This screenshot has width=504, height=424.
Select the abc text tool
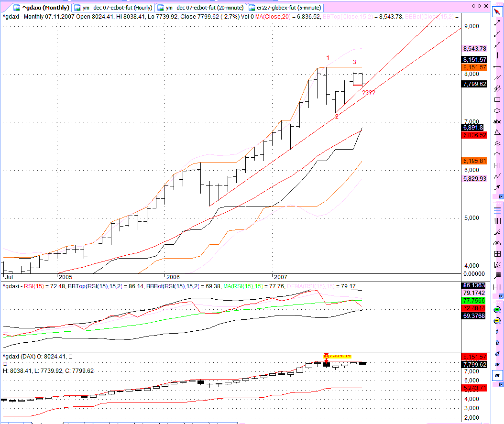pyautogui.click(x=497, y=121)
